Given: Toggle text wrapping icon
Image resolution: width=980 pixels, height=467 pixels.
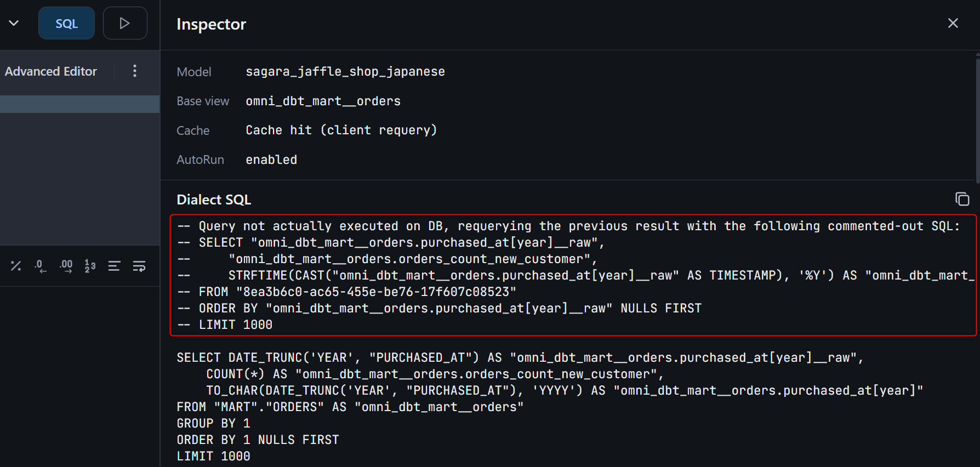Looking at the screenshot, I should click(x=139, y=266).
